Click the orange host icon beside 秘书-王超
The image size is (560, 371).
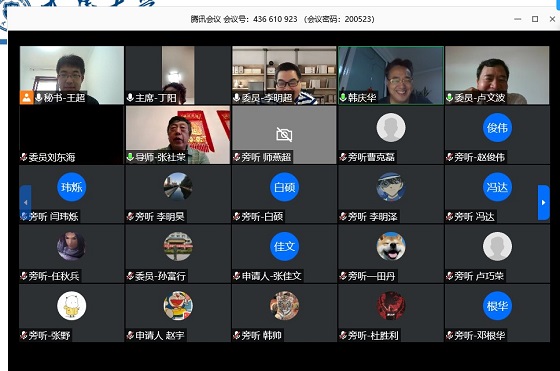26,97
